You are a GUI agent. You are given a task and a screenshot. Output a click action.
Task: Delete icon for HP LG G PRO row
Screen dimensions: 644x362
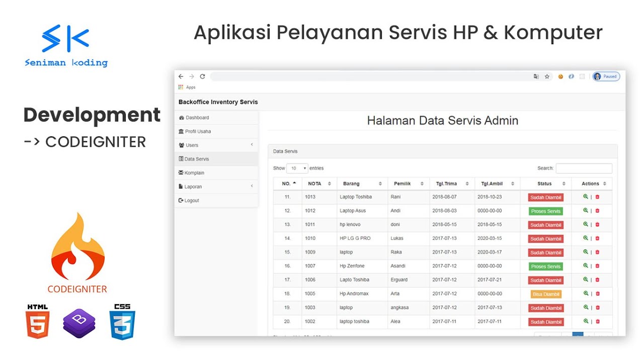click(598, 238)
